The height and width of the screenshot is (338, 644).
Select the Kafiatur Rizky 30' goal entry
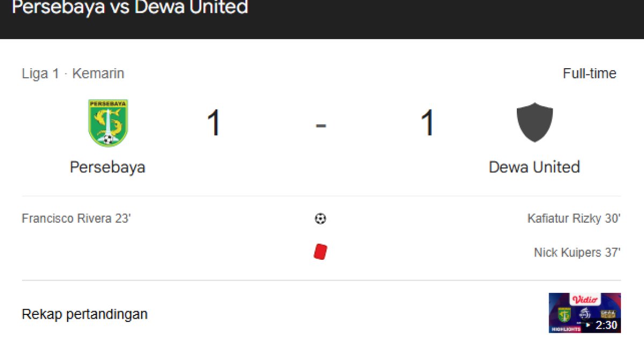coord(574,219)
